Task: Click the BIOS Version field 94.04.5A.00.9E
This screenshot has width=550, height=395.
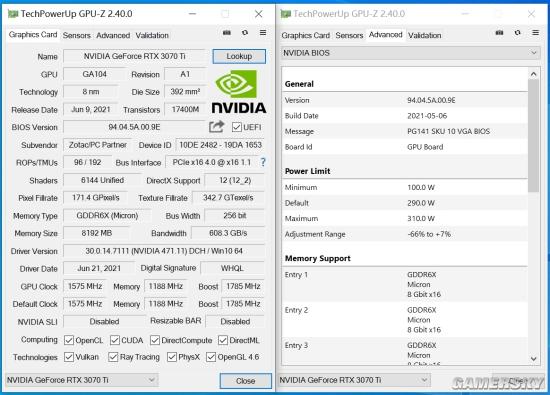Action: (x=134, y=127)
